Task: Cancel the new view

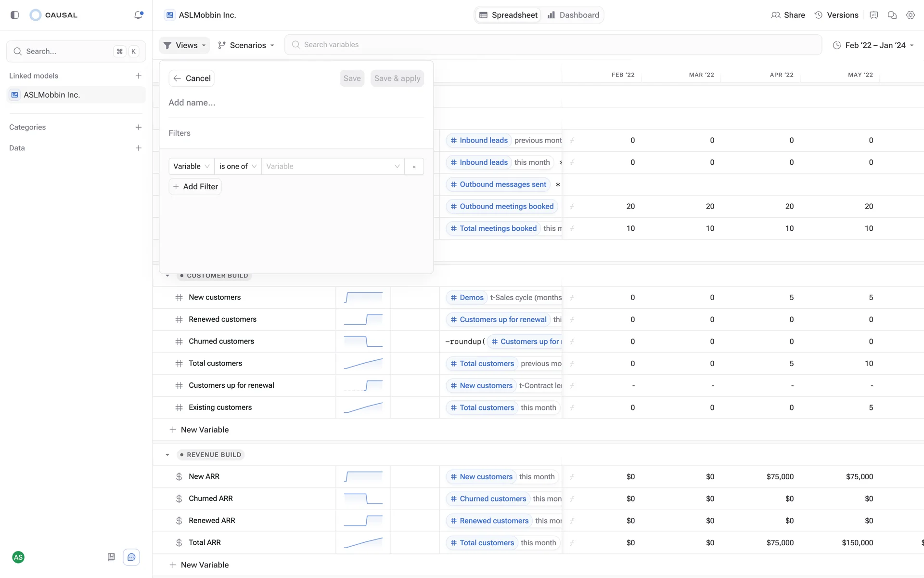Action: coord(192,79)
